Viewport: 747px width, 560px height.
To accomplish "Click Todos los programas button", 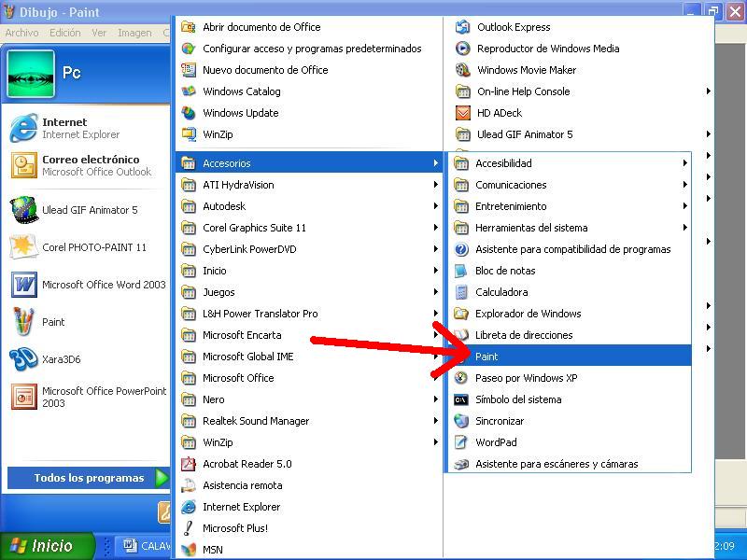I will click(89, 478).
